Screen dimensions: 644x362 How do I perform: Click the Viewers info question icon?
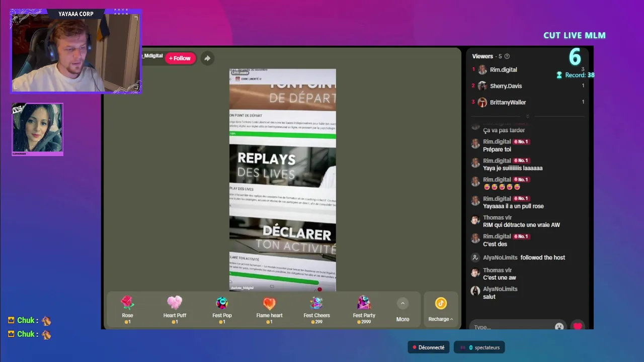point(507,56)
